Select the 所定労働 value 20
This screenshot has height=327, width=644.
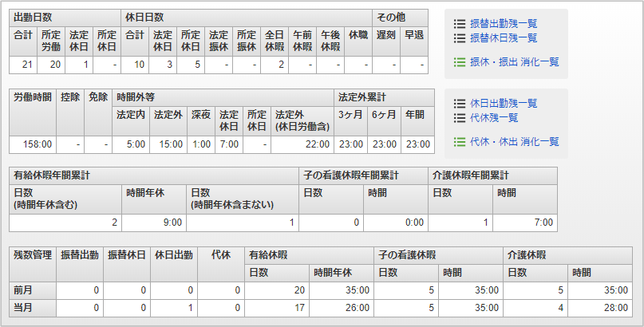click(51, 65)
